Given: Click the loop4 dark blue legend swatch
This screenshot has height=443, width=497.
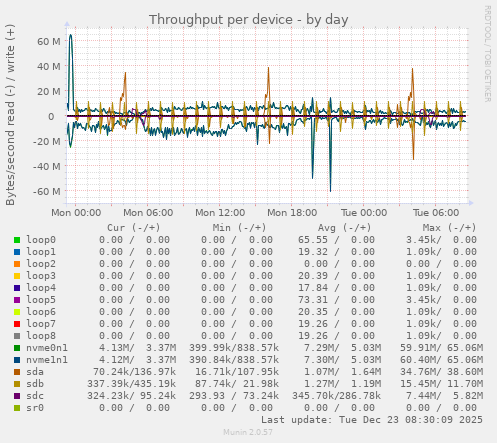Looking at the screenshot, I should tap(17, 288).
